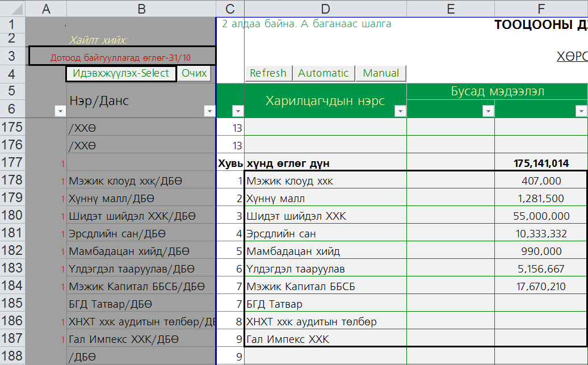The image size is (588, 365).
Task: Select cell Эрсдлийн сан in column D
Action: 326,234
